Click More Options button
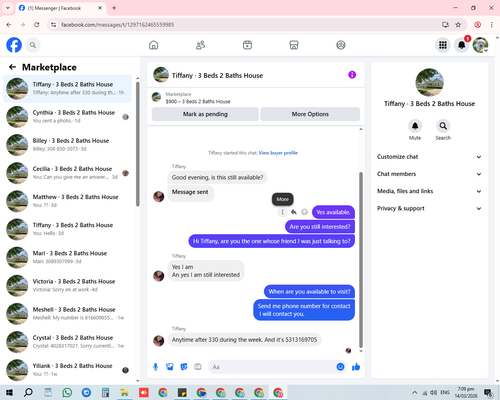 click(x=310, y=114)
